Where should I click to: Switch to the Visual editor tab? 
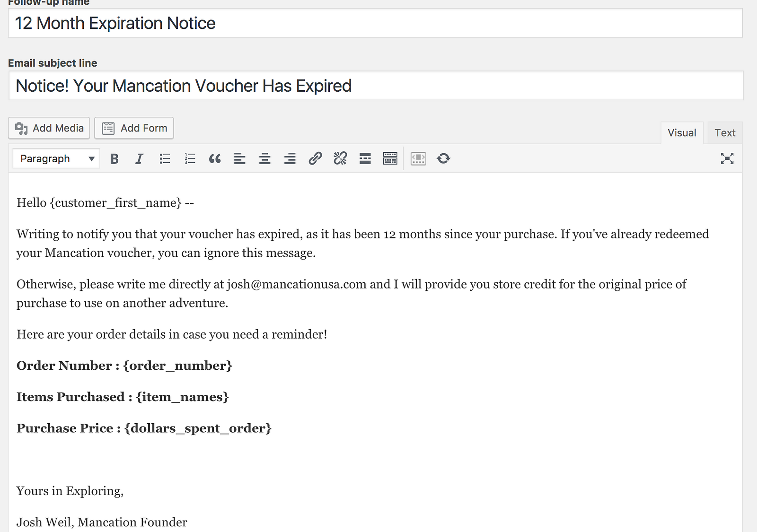click(682, 133)
